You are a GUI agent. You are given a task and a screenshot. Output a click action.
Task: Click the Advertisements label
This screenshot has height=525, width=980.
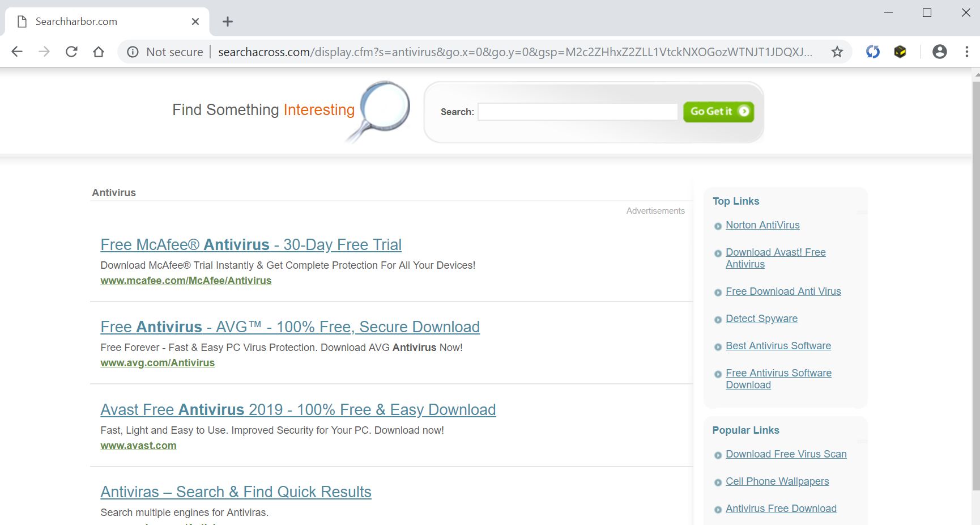655,211
